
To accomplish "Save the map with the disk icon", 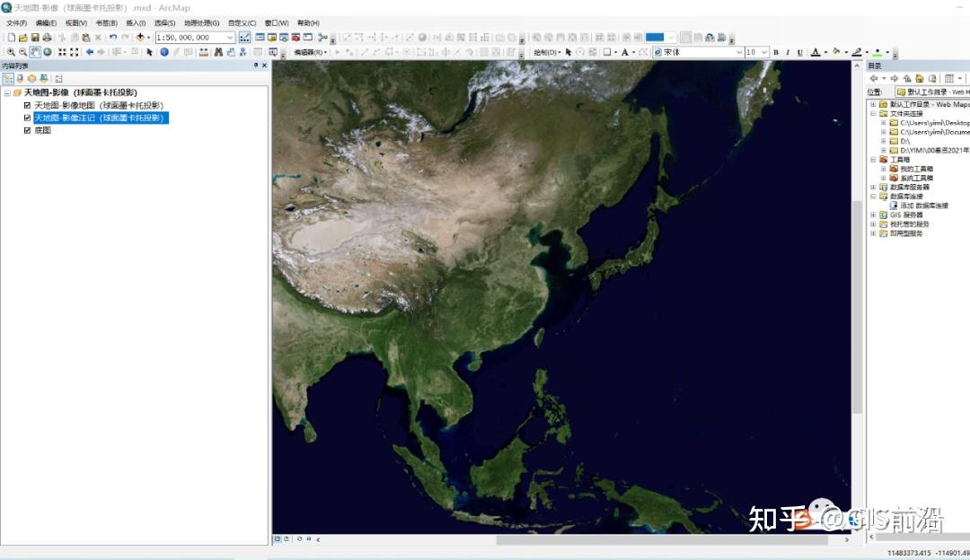I will coord(35,38).
